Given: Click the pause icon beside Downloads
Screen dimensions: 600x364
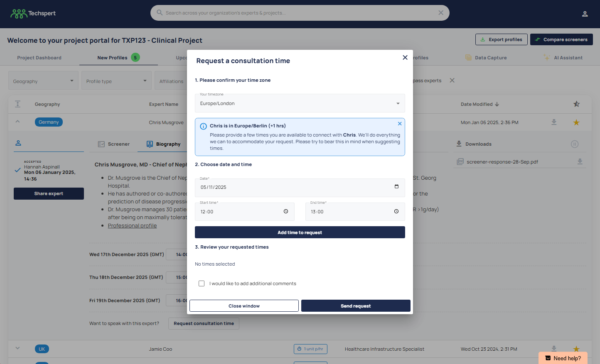Looking at the screenshot, I should (x=575, y=144).
